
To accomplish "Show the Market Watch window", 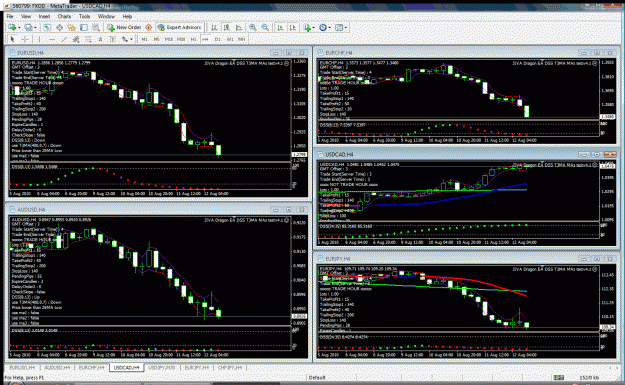I will point(47,28).
